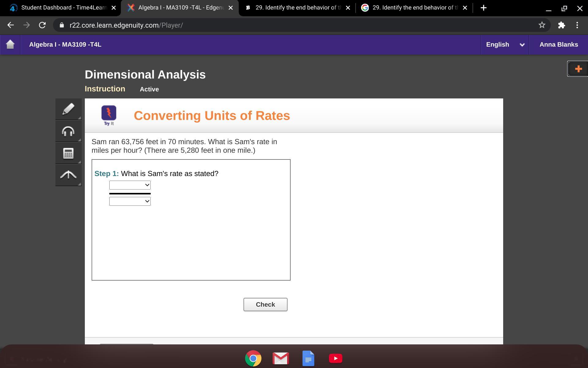The height and width of the screenshot is (368, 588).
Task: Reload the current page
Action: [x=42, y=25]
